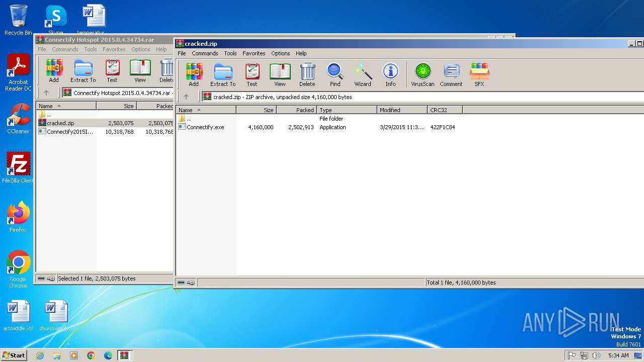Screen dimensions: 644x362
Task: Click WinRAR taskbar button
Action: [x=125, y=355]
